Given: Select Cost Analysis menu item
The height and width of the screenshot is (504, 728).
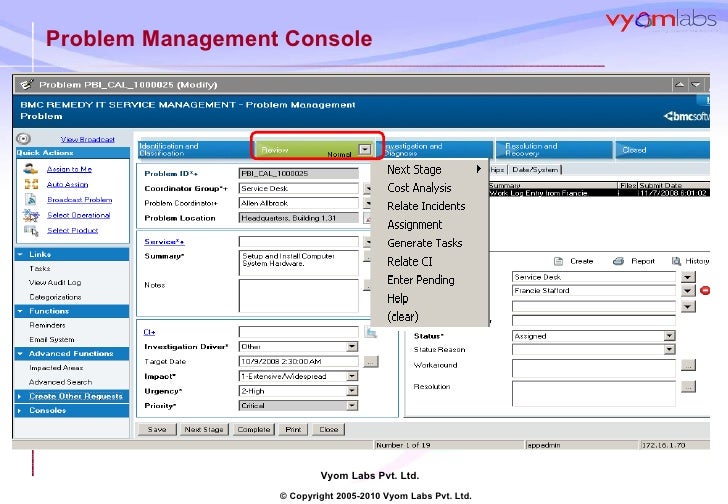Looking at the screenshot, I should point(429,188).
